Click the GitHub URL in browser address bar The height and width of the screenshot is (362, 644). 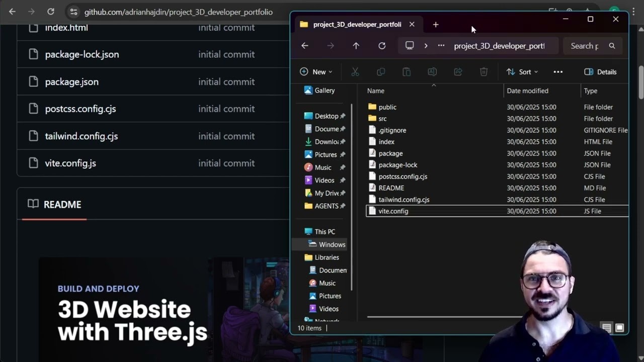179,12
